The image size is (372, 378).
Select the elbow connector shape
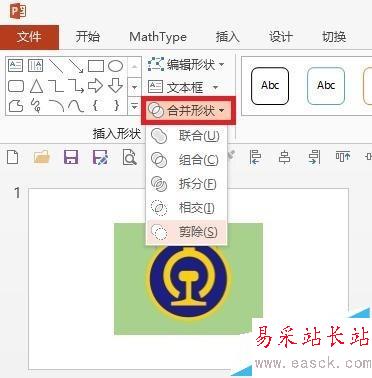(56, 86)
